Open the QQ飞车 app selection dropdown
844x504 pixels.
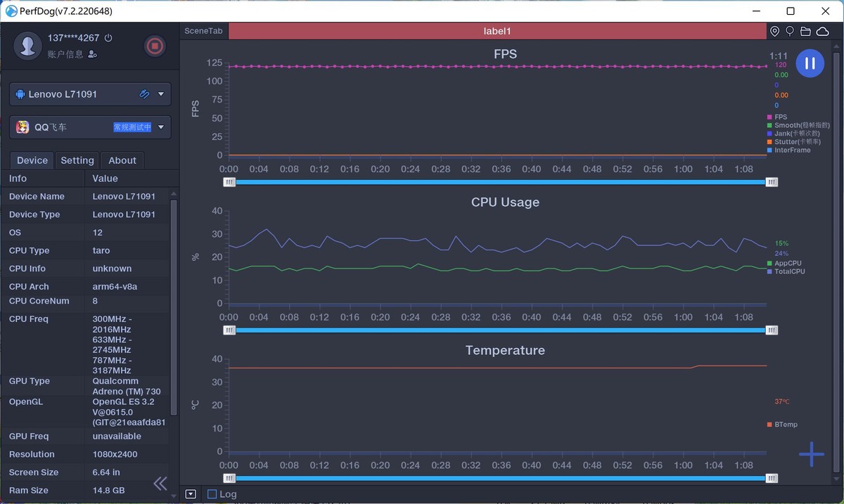pyautogui.click(x=161, y=127)
